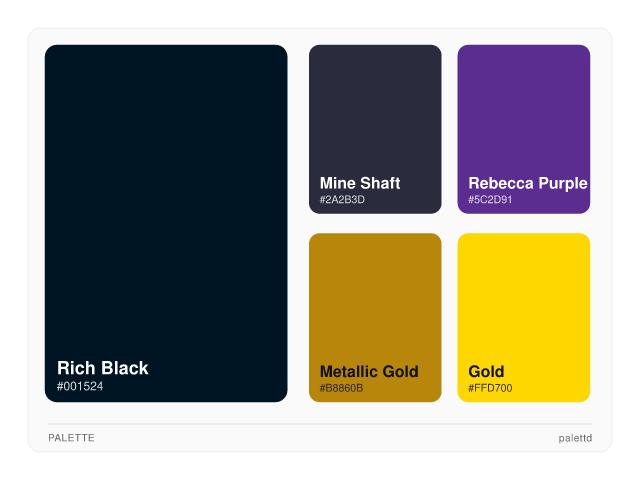Click the PALETTE footer label
640x480 pixels.
pyautogui.click(x=71, y=438)
